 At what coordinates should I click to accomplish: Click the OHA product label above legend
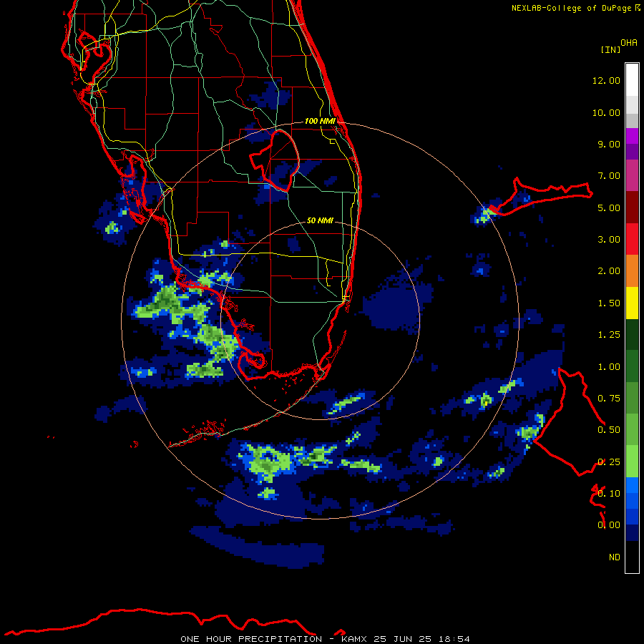click(x=629, y=43)
